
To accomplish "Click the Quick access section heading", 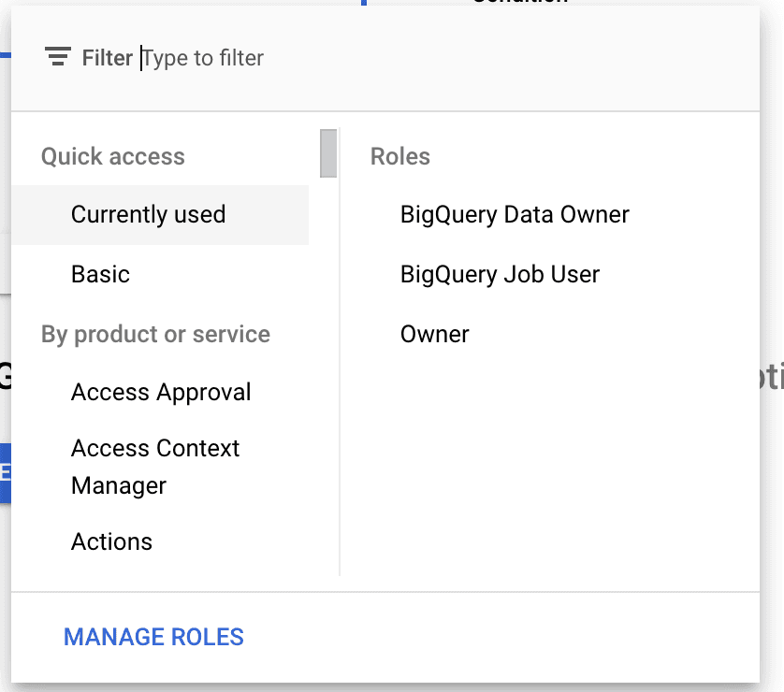I will (x=113, y=156).
